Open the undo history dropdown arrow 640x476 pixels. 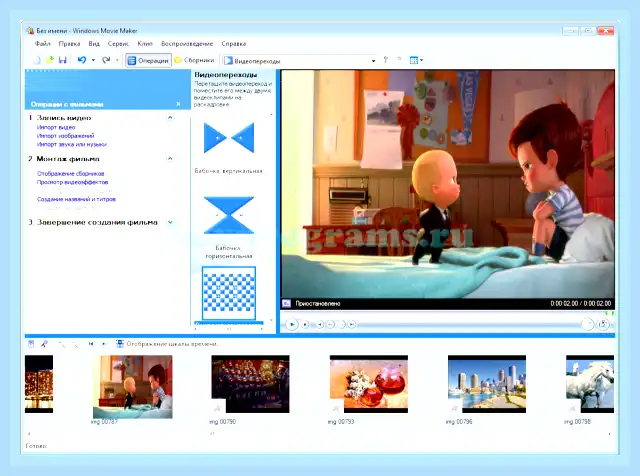(x=93, y=60)
